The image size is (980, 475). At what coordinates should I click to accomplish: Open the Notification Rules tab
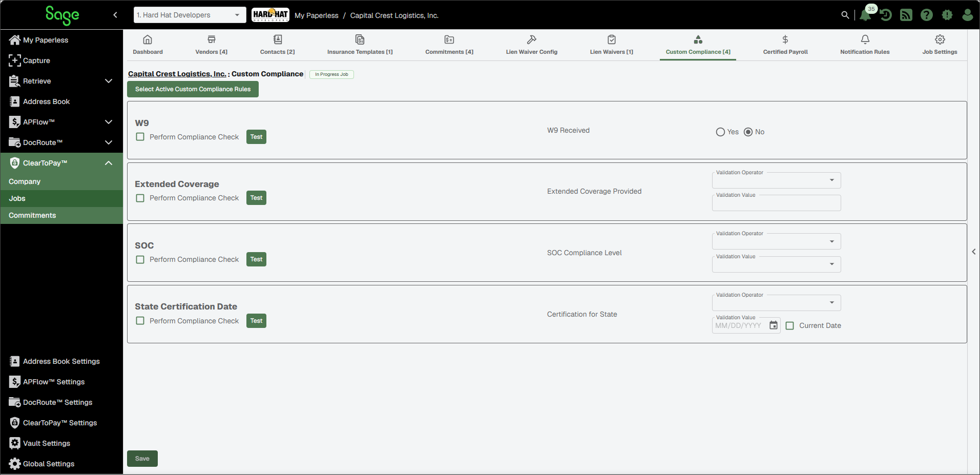point(865,45)
